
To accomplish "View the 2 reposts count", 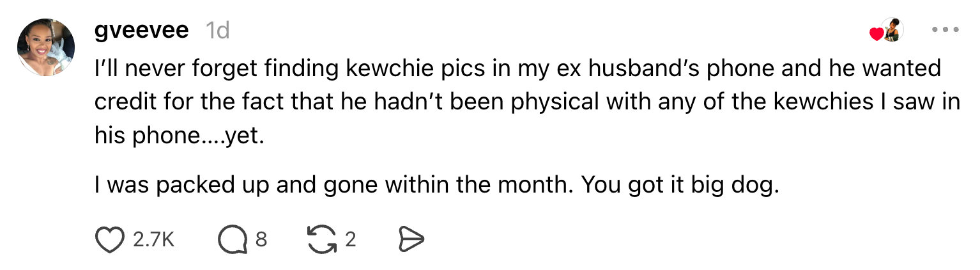I will [x=350, y=240].
